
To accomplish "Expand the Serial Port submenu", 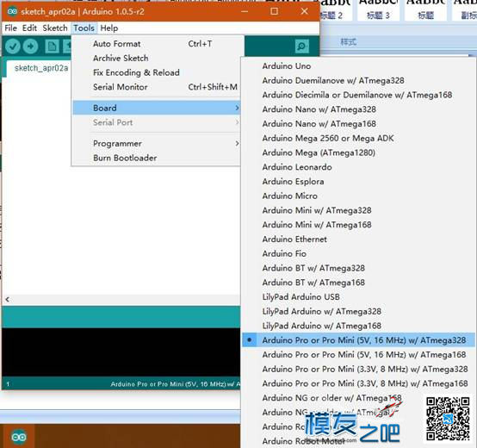I will pos(158,122).
